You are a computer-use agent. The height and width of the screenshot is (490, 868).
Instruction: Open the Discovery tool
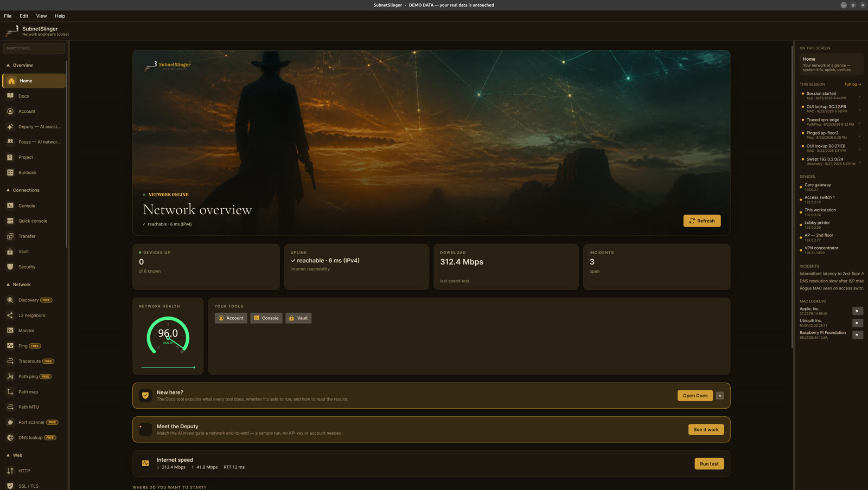point(34,300)
